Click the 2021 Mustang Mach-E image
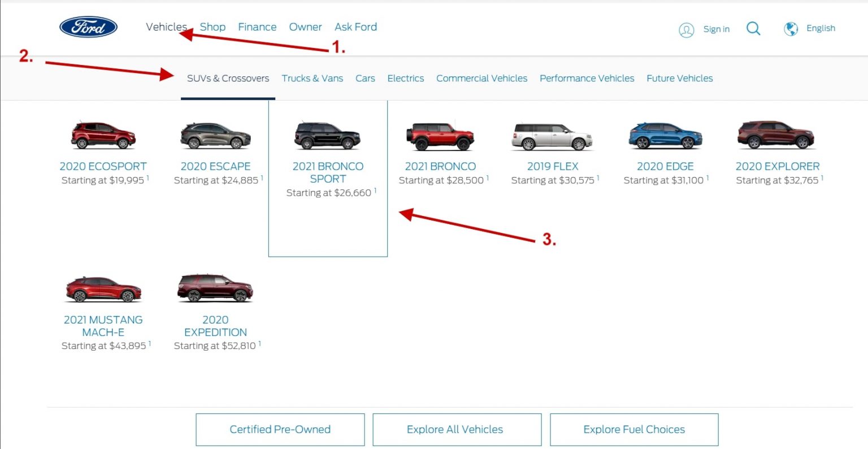 pos(103,289)
